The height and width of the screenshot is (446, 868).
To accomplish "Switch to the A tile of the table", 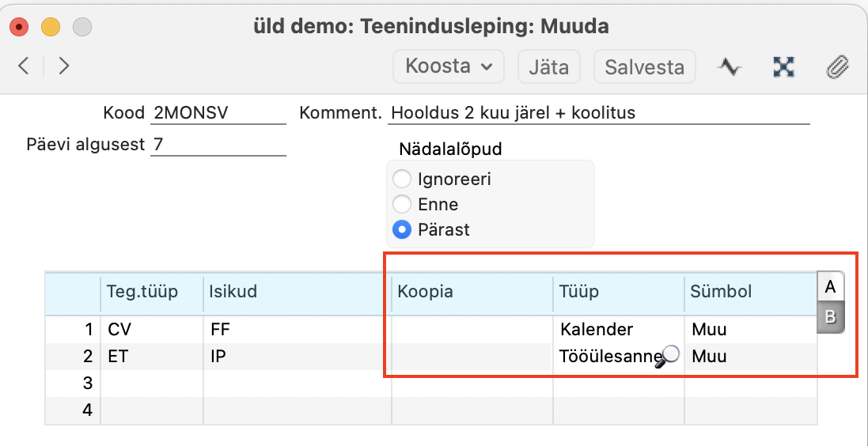I will click(830, 286).
